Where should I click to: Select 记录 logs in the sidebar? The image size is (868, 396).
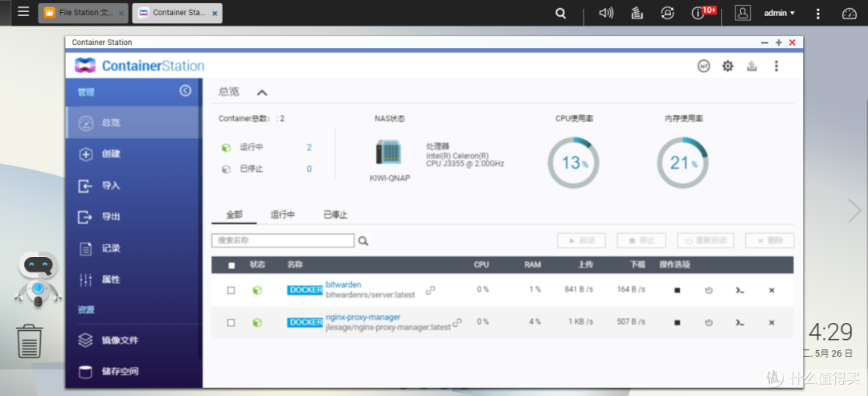[133, 248]
